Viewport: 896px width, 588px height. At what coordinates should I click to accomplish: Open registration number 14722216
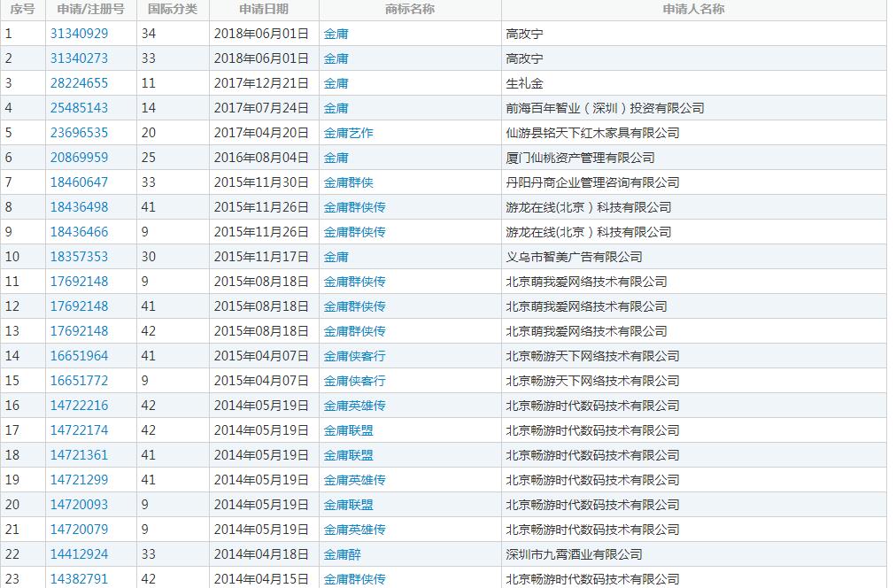click(x=79, y=406)
